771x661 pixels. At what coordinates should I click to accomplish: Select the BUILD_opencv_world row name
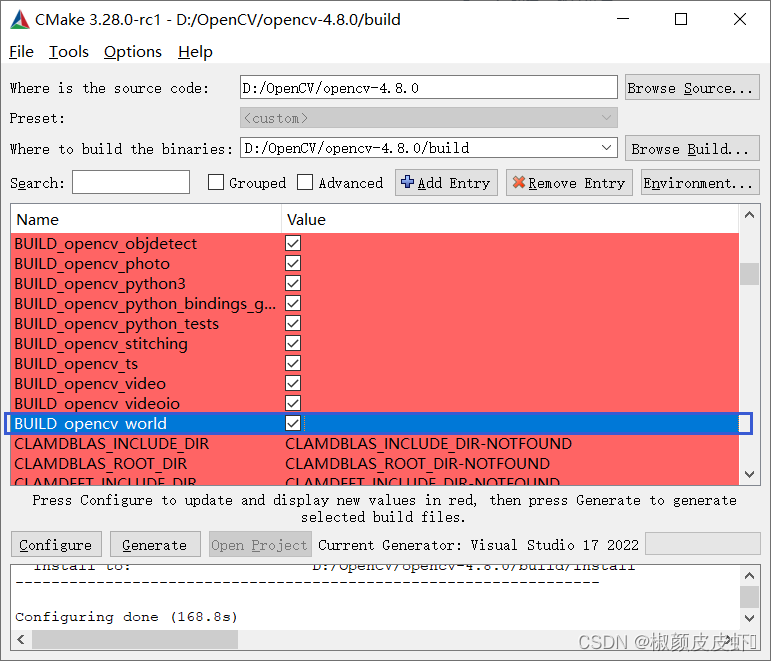tap(90, 423)
